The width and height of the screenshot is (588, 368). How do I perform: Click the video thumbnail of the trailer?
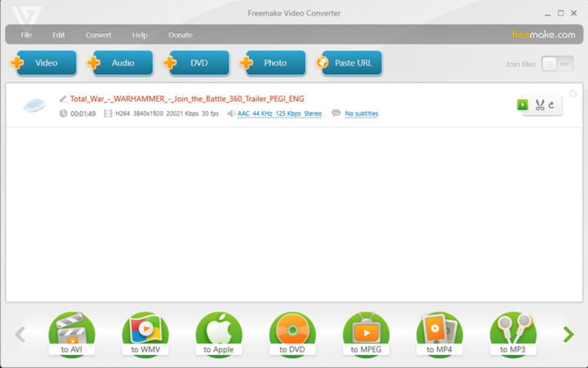pyautogui.click(x=34, y=105)
